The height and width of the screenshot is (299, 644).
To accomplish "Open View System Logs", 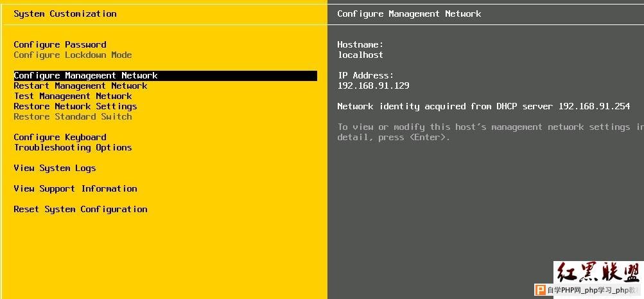I will point(55,168).
